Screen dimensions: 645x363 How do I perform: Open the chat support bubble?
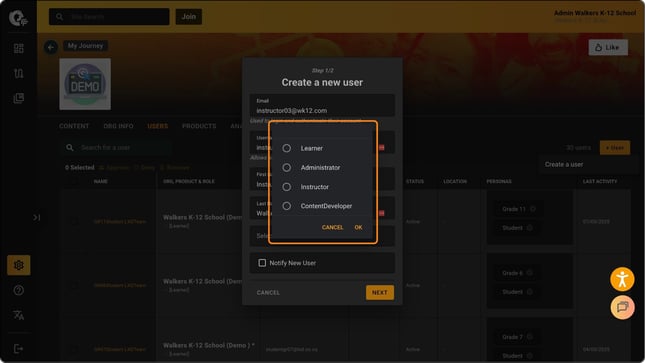pyautogui.click(x=622, y=307)
